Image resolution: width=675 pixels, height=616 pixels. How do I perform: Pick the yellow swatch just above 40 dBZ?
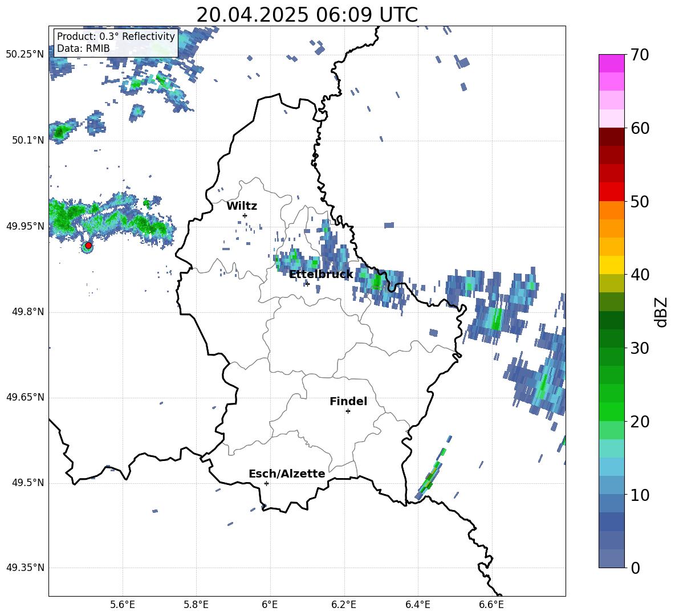click(612, 265)
